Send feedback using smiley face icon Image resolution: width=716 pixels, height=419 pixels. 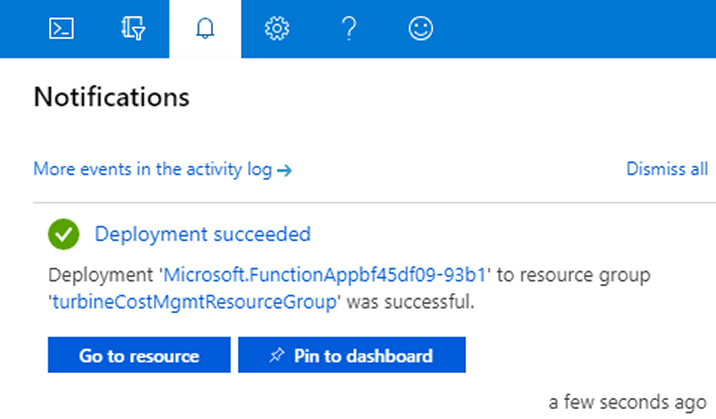click(x=421, y=28)
